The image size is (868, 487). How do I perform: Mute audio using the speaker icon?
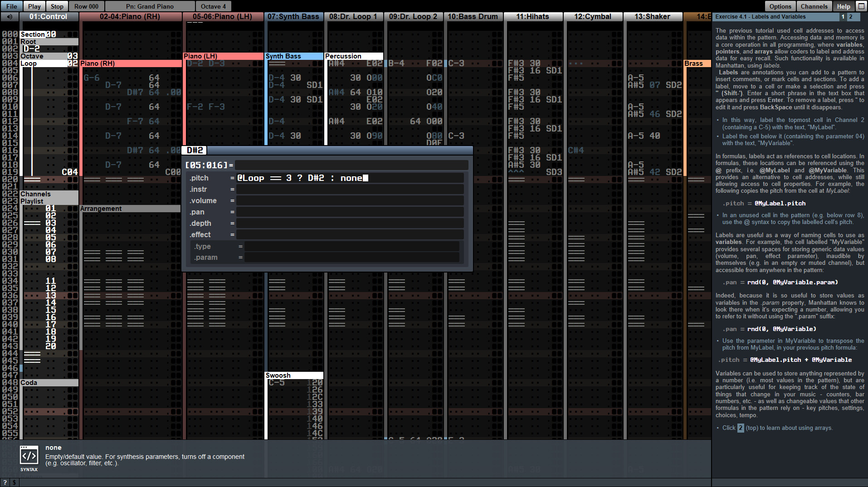click(x=10, y=16)
